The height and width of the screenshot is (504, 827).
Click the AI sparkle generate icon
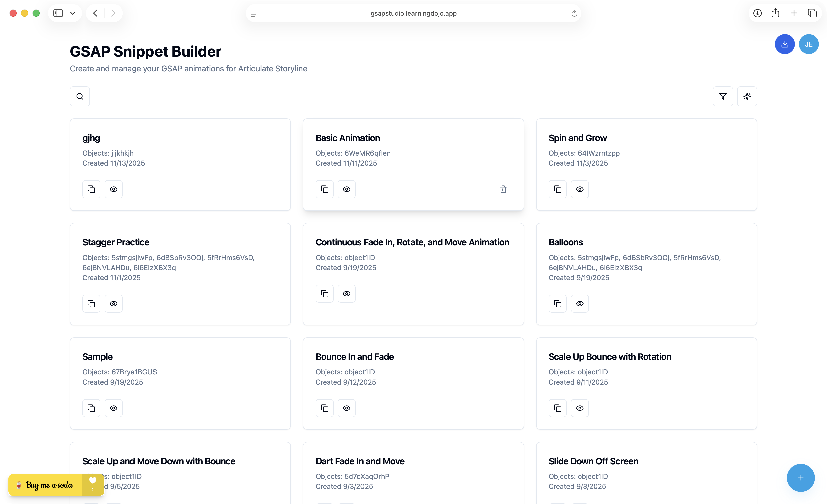click(x=747, y=97)
